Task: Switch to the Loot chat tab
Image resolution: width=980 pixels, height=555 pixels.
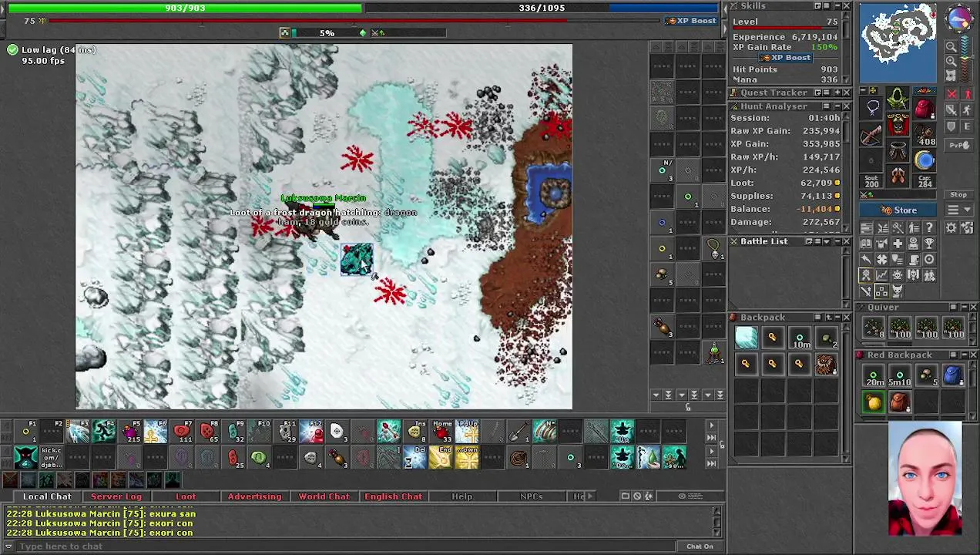Action: click(x=186, y=496)
